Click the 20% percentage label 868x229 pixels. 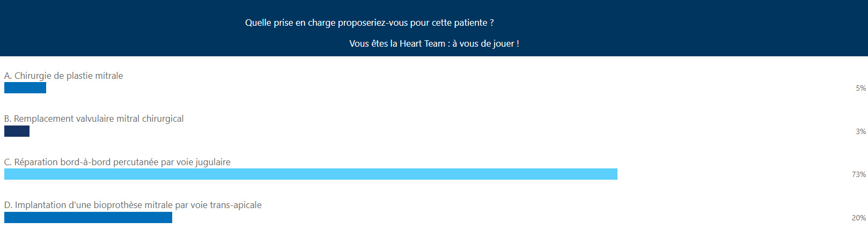point(859,218)
